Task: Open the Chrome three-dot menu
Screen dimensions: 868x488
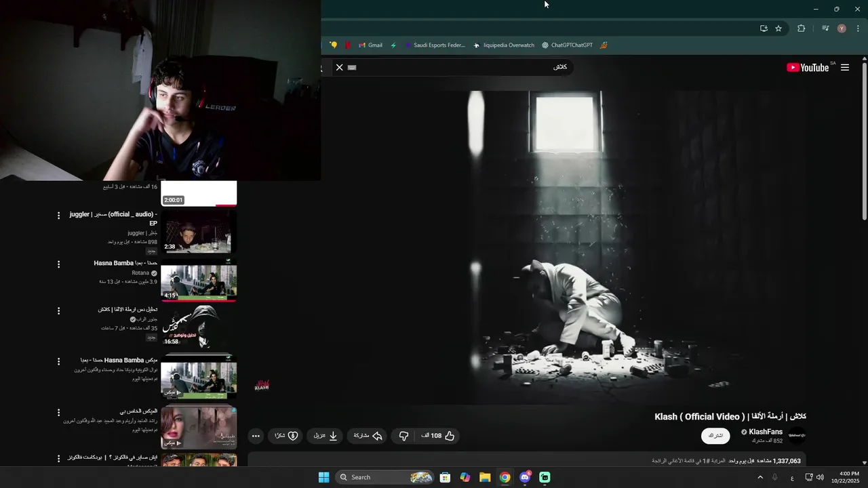Action: (x=859, y=28)
